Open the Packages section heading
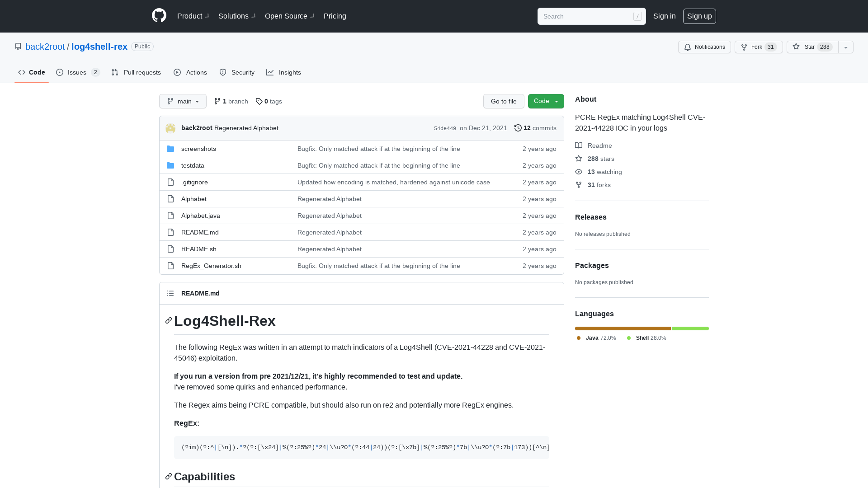The image size is (868, 488). tap(592, 265)
